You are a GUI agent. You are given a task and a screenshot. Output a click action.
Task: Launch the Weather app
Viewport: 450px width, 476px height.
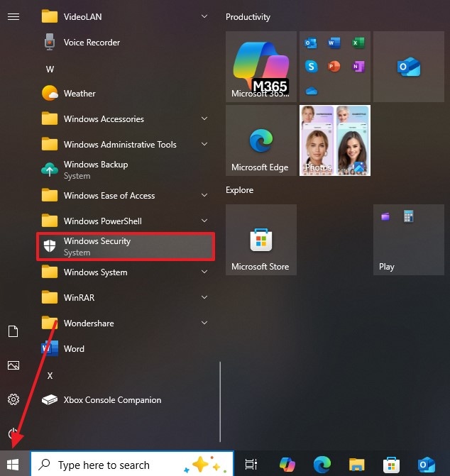click(126, 93)
